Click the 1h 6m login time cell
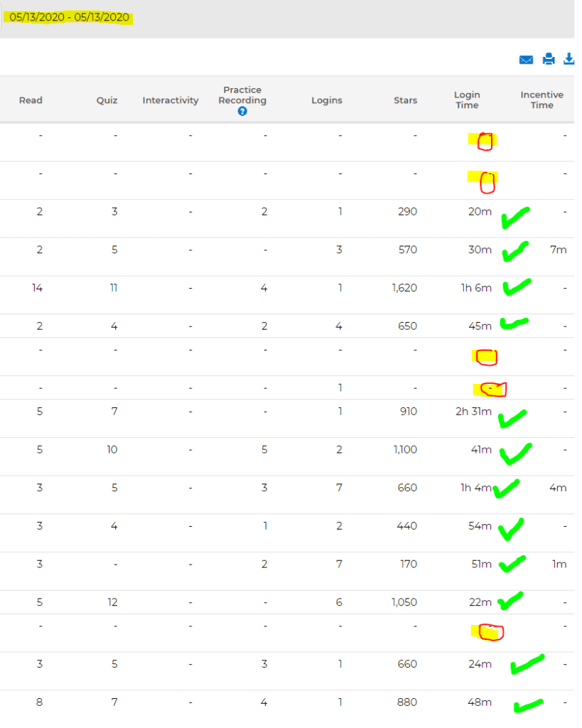Viewport: 582px width, 728px height. click(x=475, y=288)
